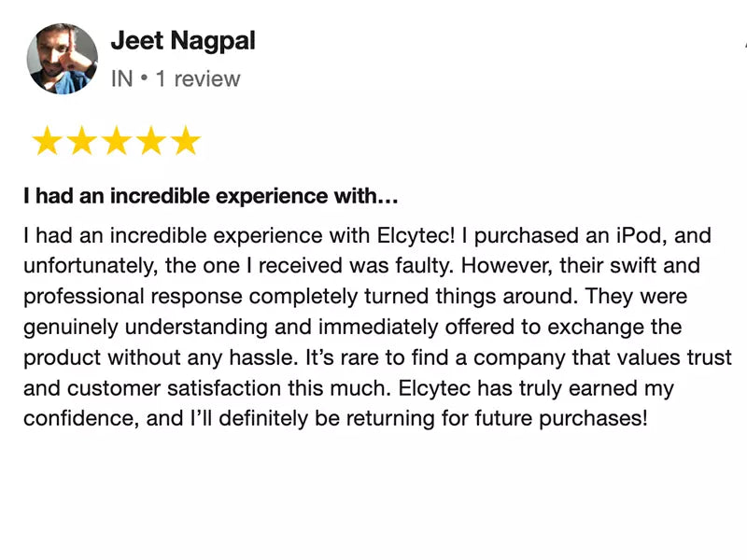747x560 pixels.
Task: Select the third star in the rating
Action: click(x=116, y=142)
